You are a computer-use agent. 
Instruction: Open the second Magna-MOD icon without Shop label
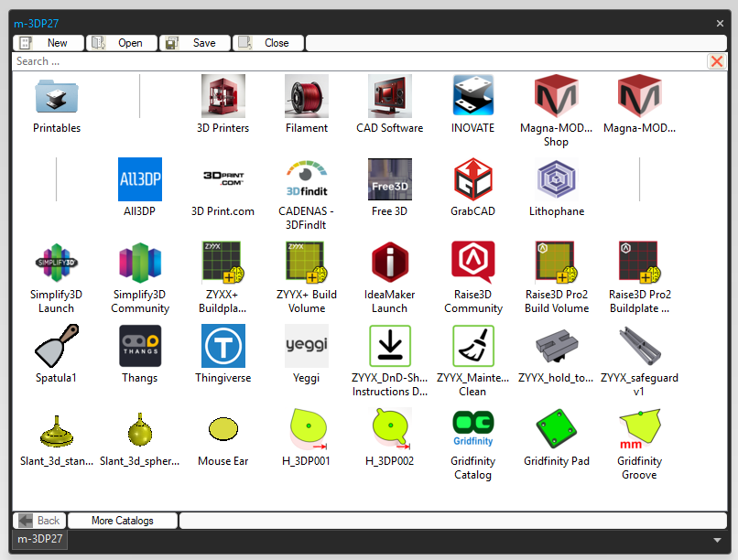click(640, 96)
